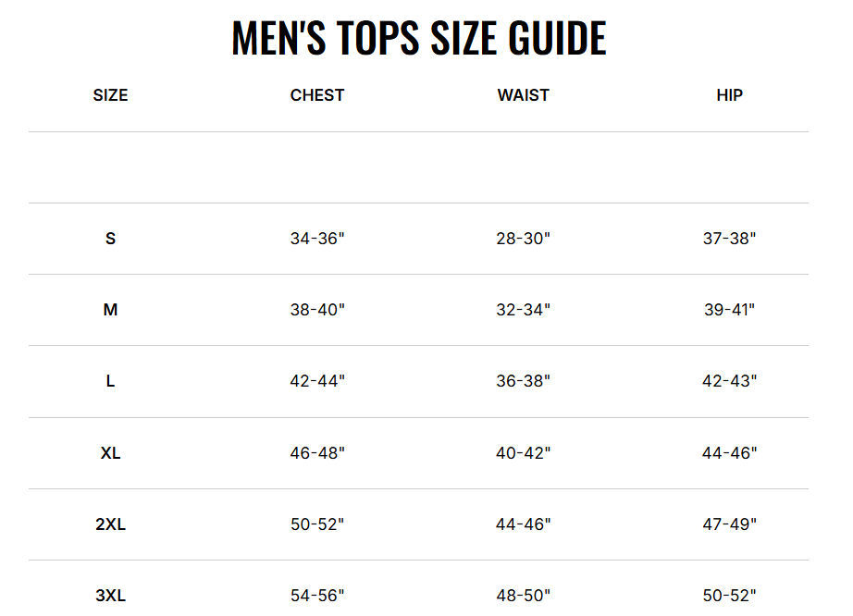Select the 44-46" waist value for 2XL
This screenshot has width=853, height=616.
pyautogui.click(x=523, y=524)
